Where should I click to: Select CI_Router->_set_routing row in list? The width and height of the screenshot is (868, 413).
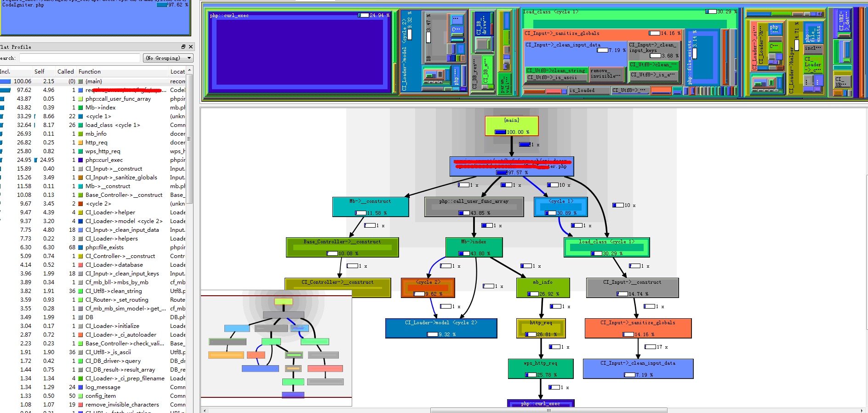(93, 300)
